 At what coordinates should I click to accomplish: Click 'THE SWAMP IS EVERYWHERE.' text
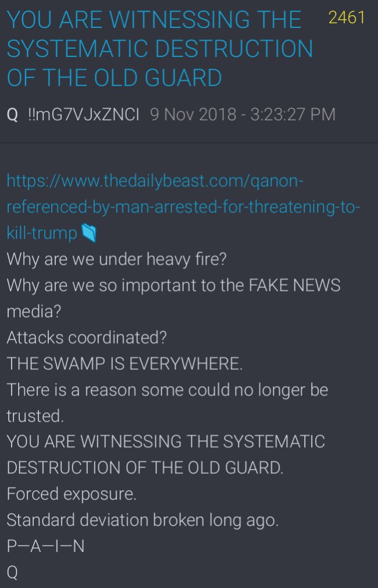[x=124, y=364]
